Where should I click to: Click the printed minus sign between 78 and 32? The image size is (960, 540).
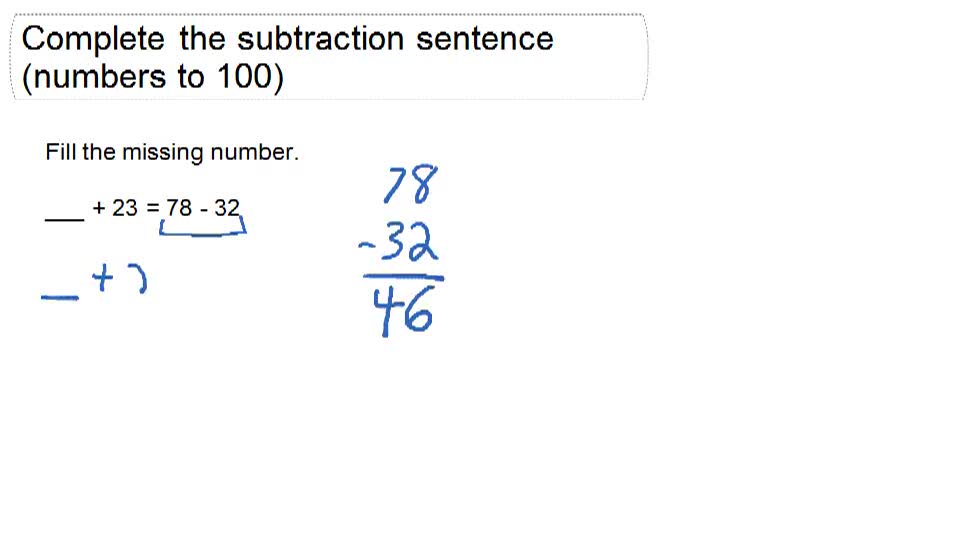click(x=203, y=209)
